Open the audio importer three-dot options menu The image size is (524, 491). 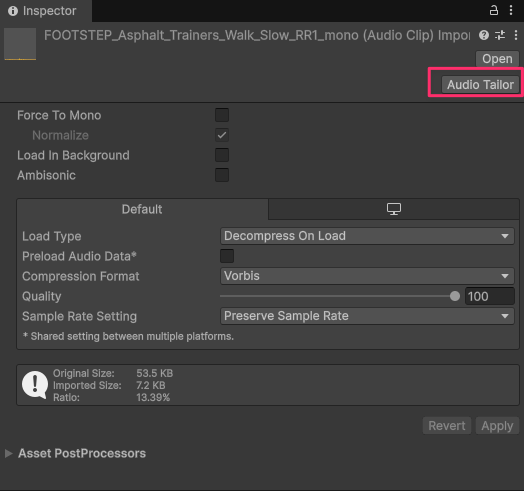click(516, 35)
